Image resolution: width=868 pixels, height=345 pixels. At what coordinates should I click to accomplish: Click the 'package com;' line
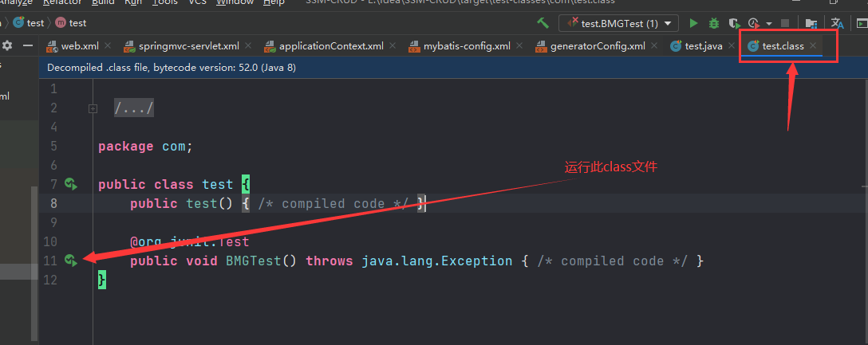point(145,147)
